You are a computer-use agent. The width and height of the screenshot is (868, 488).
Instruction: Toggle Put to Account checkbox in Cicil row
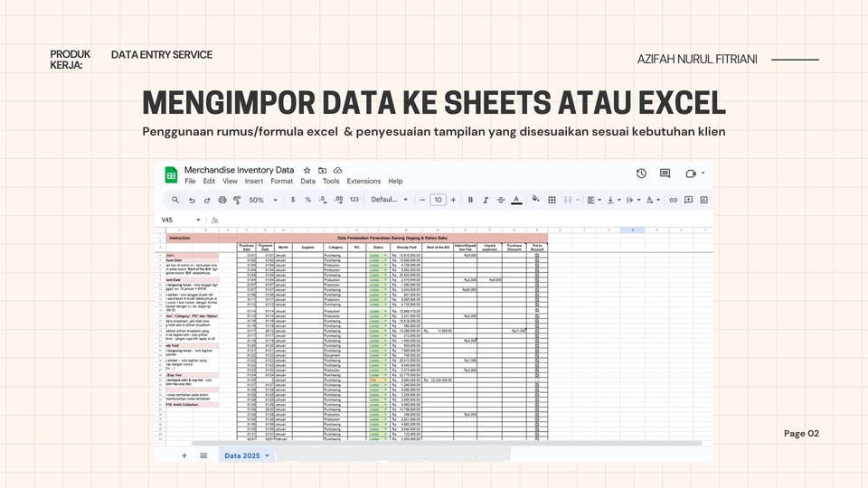coord(537,380)
